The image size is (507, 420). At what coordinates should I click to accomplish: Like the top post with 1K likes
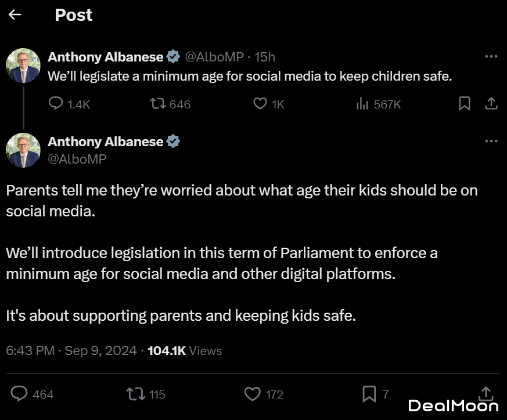[x=260, y=104]
